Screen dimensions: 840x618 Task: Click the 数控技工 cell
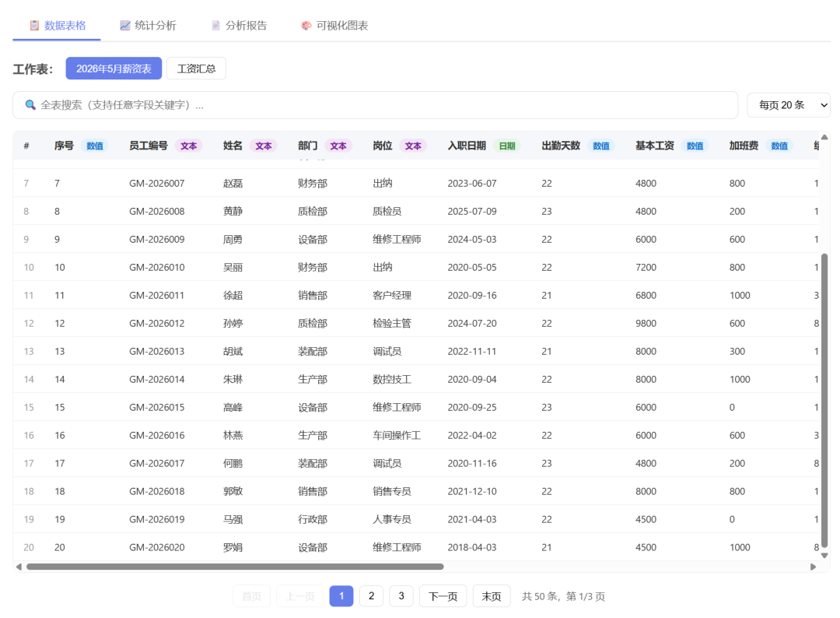click(392, 380)
